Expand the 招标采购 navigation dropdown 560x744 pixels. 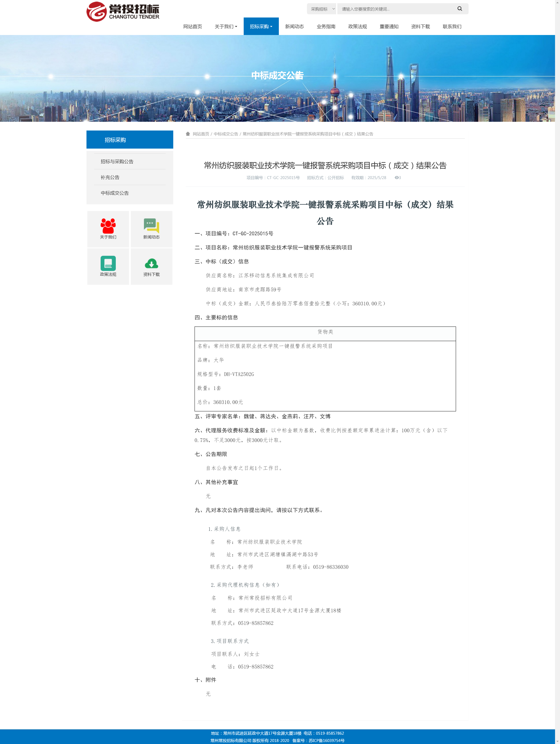pyautogui.click(x=261, y=27)
